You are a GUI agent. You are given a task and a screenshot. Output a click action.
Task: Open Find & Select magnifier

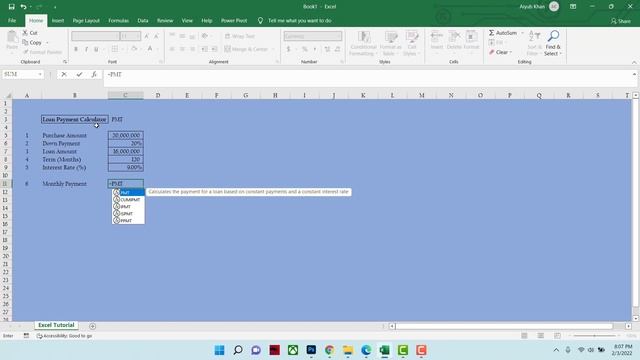553,43
